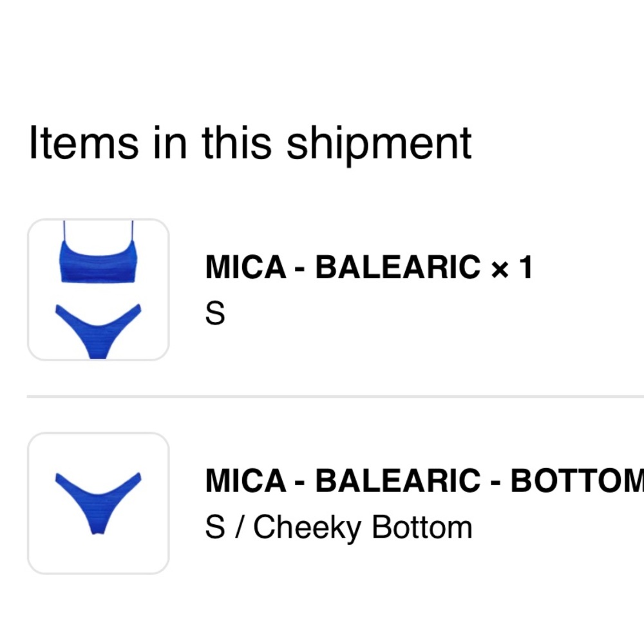Click the "Items in this shipment" heading

tap(250, 143)
